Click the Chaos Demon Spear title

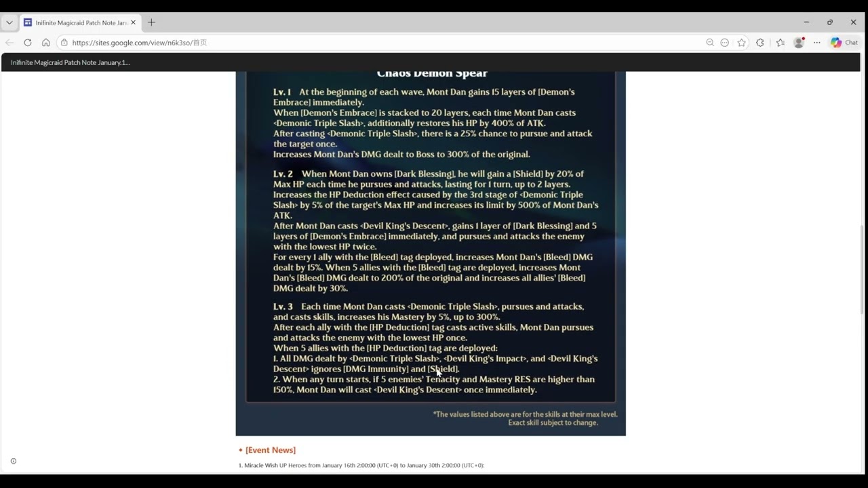pos(432,73)
